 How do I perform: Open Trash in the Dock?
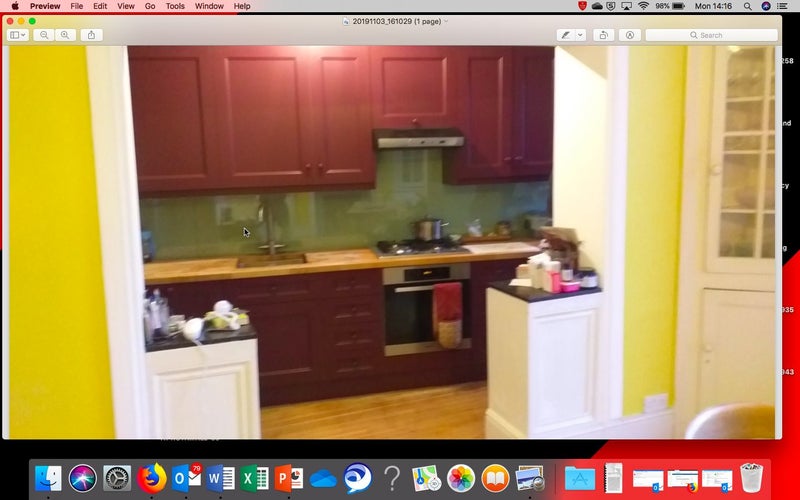coord(751,478)
